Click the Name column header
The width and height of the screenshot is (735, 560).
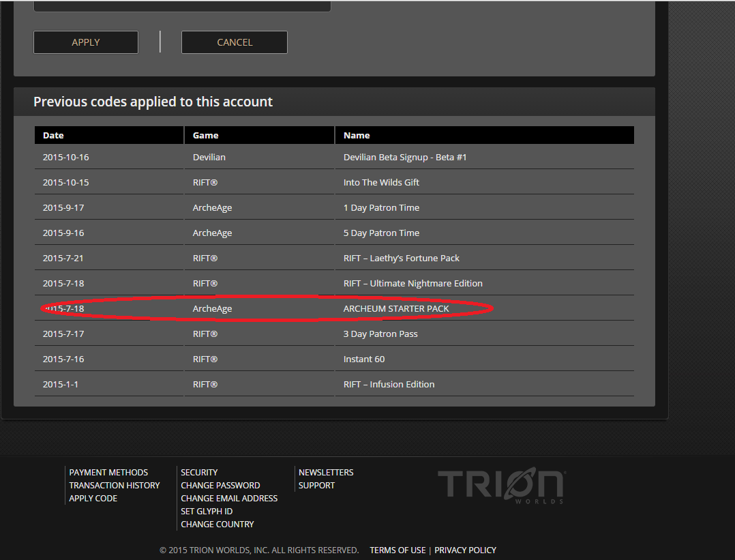(x=485, y=135)
